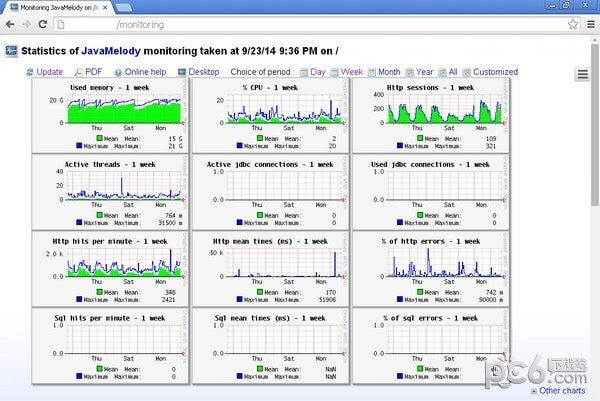Choose the Customized period link
This screenshot has height=401, width=600.
tap(496, 72)
